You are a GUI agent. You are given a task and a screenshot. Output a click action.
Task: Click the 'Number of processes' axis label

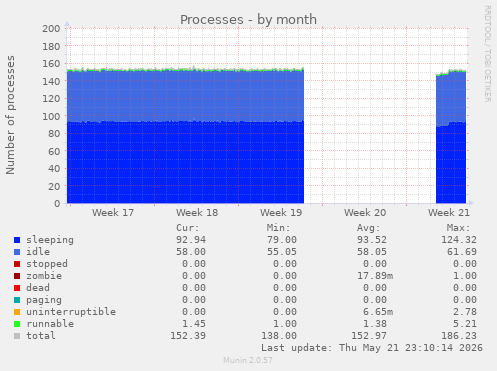10,115
